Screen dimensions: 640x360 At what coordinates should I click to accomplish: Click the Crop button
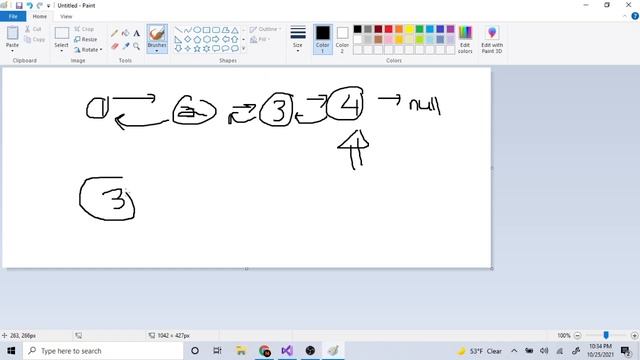[x=84, y=29]
